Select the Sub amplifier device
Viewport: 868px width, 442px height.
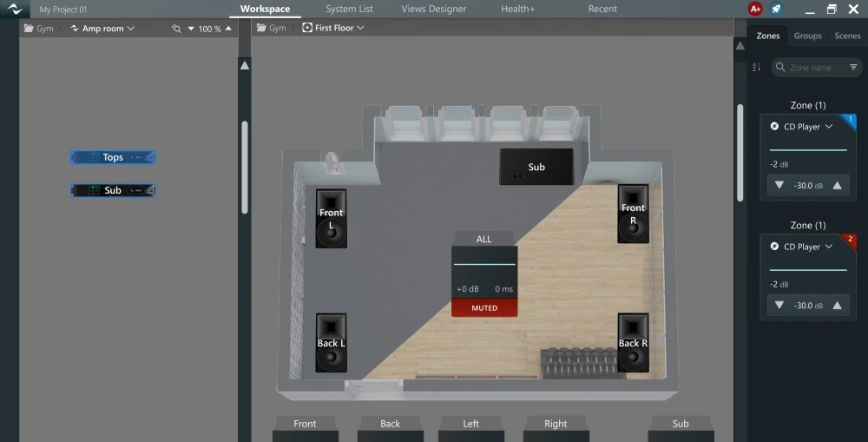pos(113,190)
